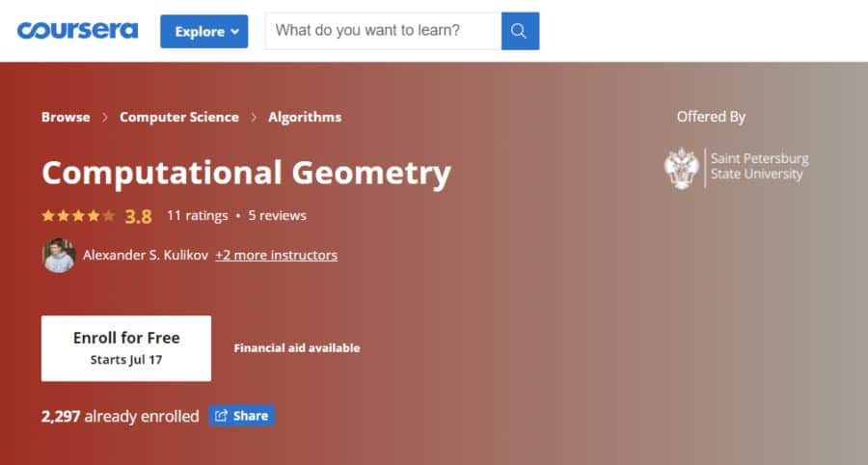
Task: Click the Share button
Action: (x=242, y=416)
